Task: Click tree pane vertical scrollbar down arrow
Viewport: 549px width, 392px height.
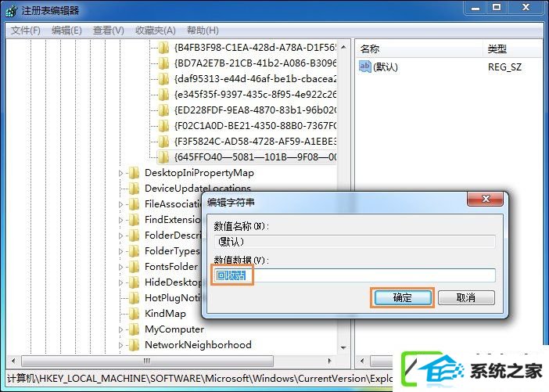Action: tap(343, 348)
